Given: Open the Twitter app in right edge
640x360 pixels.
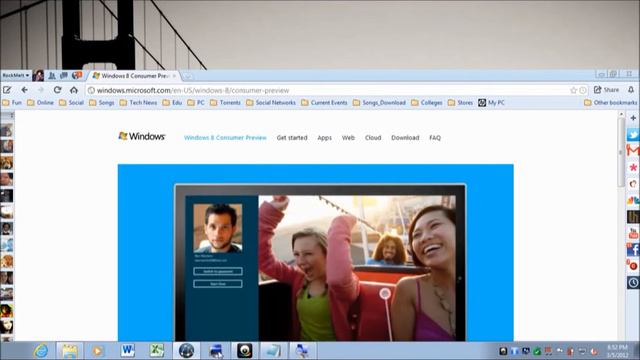Looking at the screenshot, I should [x=633, y=134].
